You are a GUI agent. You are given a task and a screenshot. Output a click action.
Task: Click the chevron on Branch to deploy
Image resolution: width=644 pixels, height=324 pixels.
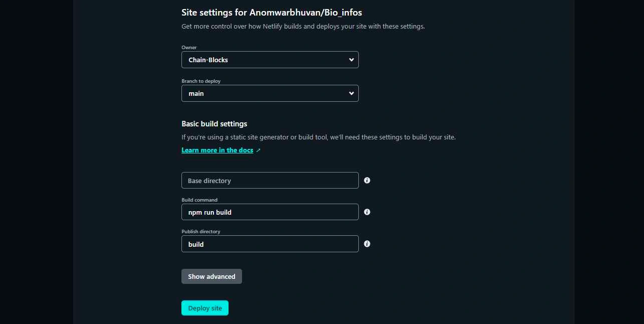tap(351, 93)
